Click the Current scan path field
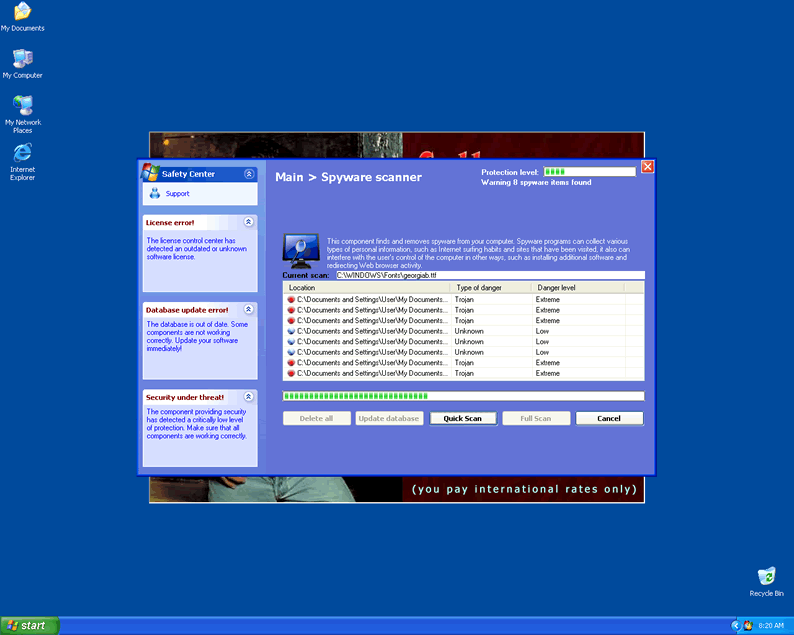Screen dimensions: 794x635 tap(489, 275)
